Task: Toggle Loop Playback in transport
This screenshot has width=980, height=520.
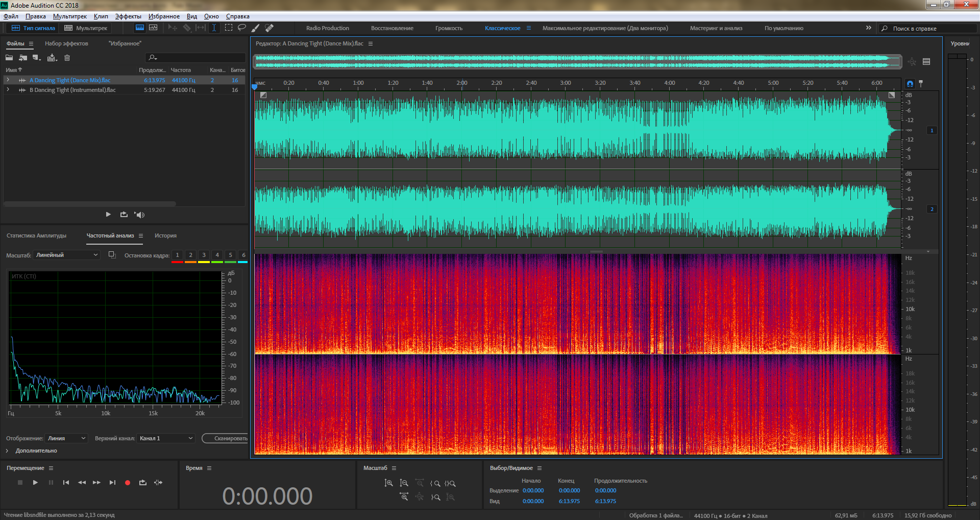Action: (143, 482)
